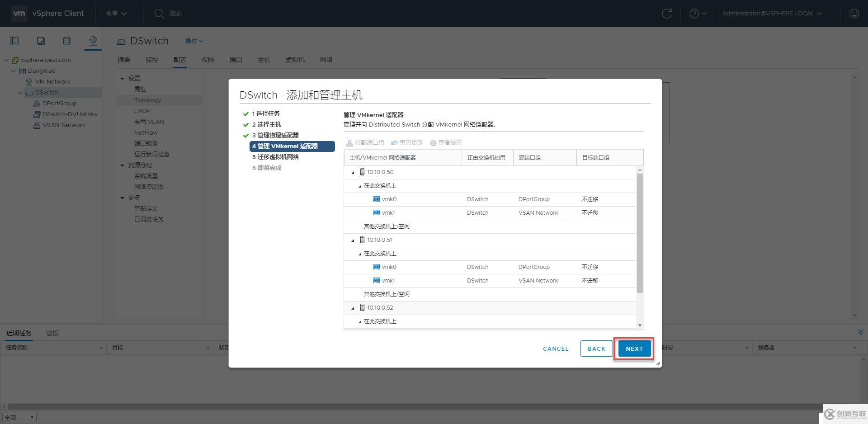Collapse the 资源分配 section
Viewport: 868px width, 424px height.
(122, 165)
